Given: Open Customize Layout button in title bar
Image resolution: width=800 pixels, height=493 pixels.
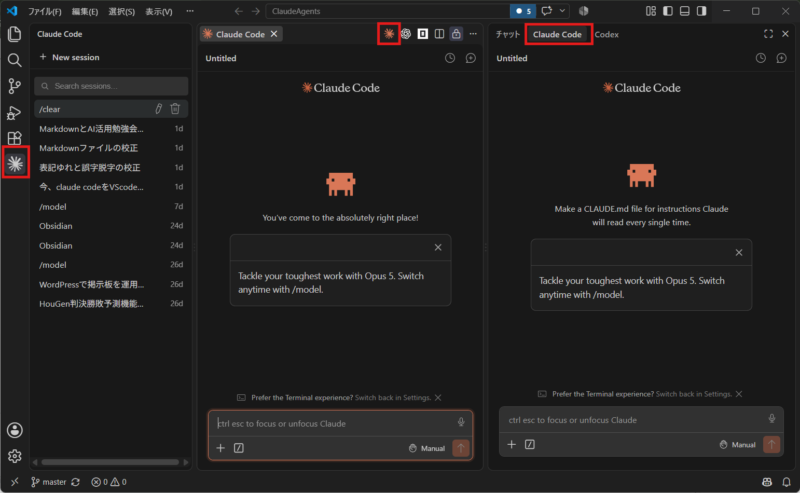Looking at the screenshot, I should coord(651,11).
